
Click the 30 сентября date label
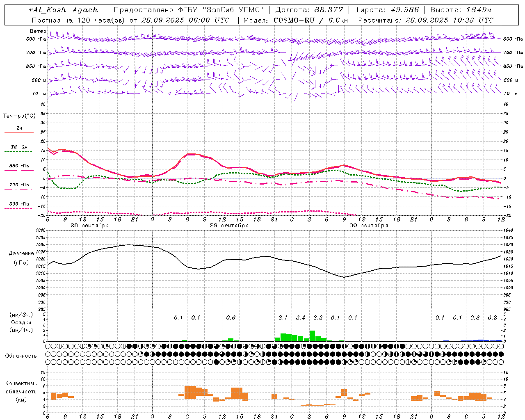[368, 226]
